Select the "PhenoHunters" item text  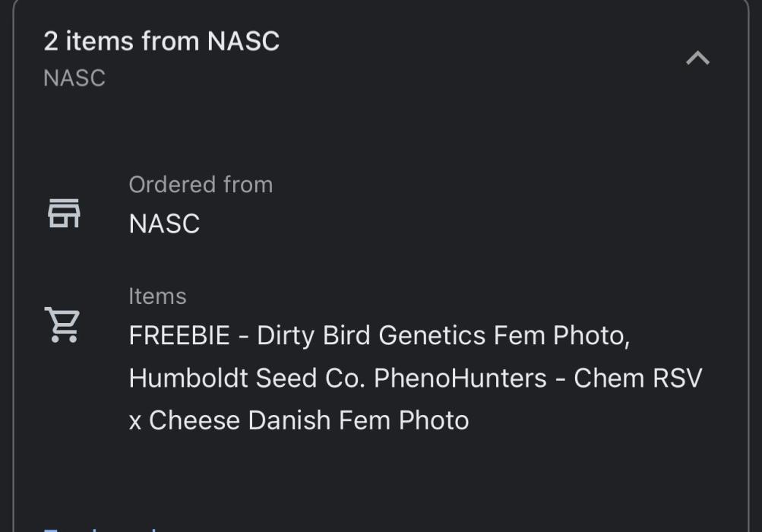tap(460, 378)
